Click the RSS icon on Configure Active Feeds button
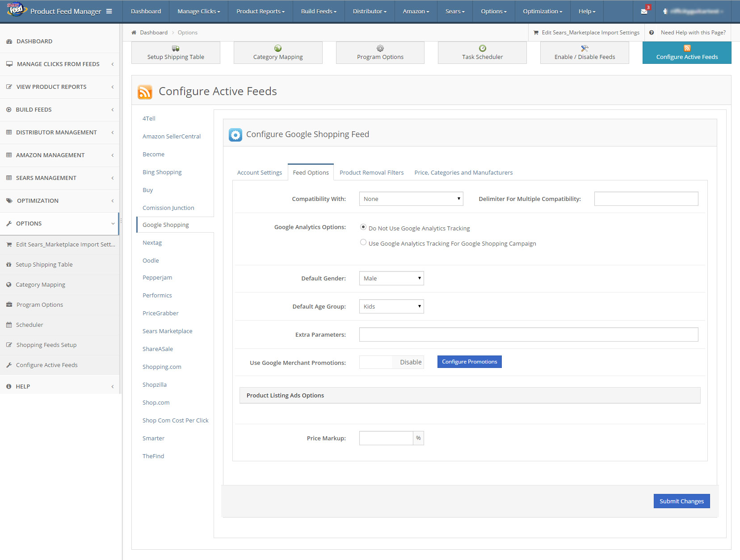740x560 pixels. (687, 48)
